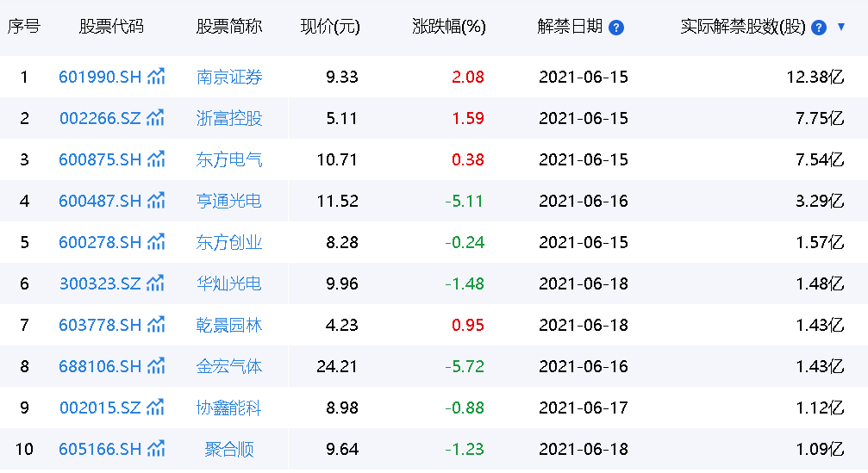Open chart icon beside 688106.SH

pyautogui.click(x=156, y=366)
